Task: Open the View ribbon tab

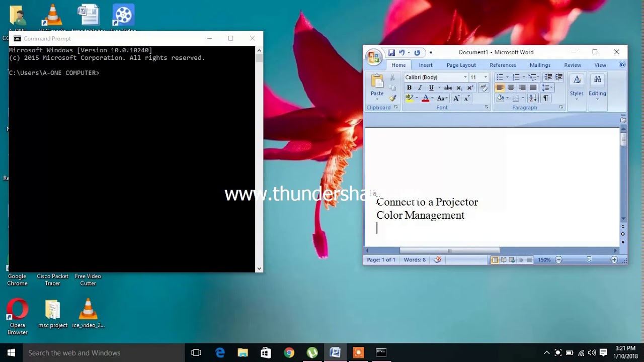Action: pos(600,65)
